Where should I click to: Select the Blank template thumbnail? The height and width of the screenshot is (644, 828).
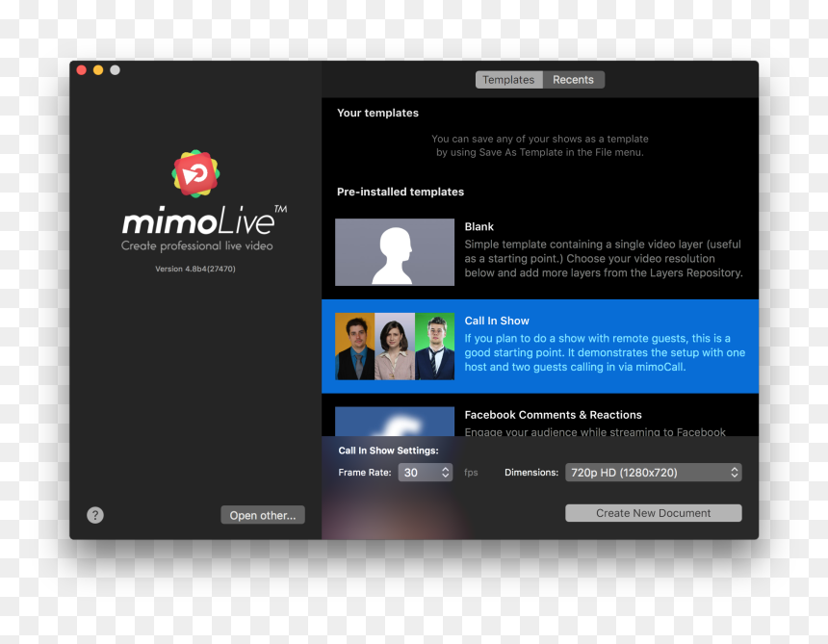395,252
